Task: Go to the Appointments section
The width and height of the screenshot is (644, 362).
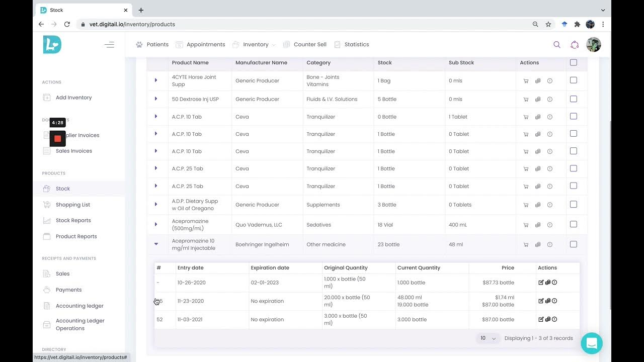Action: 205,45
